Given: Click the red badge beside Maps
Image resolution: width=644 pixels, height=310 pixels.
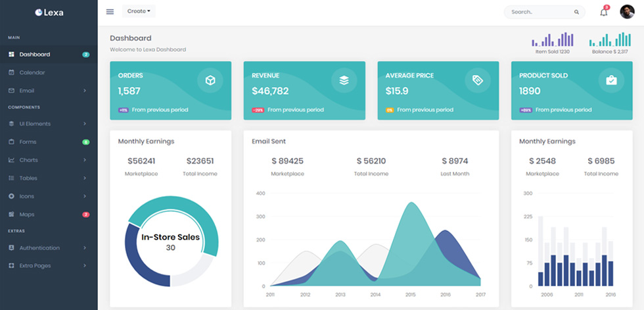Looking at the screenshot, I should [x=86, y=214].
